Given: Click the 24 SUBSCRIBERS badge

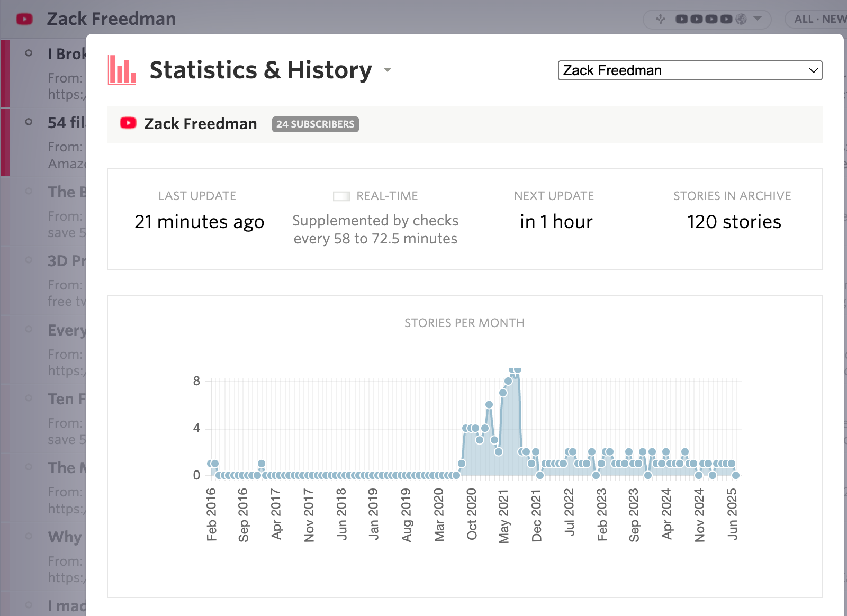Looking at the screenshot, I should [315, 124].
